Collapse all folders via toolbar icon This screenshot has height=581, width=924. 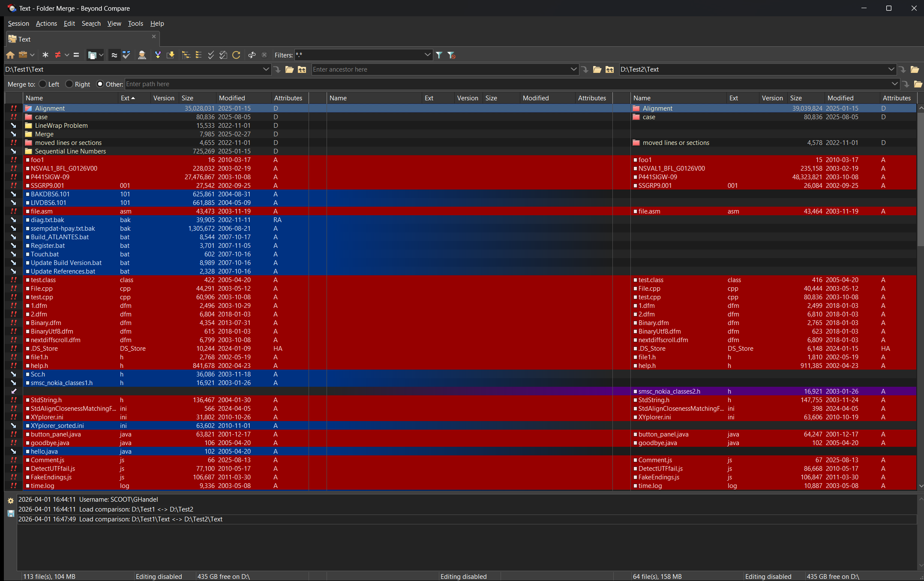pos(198,55)
